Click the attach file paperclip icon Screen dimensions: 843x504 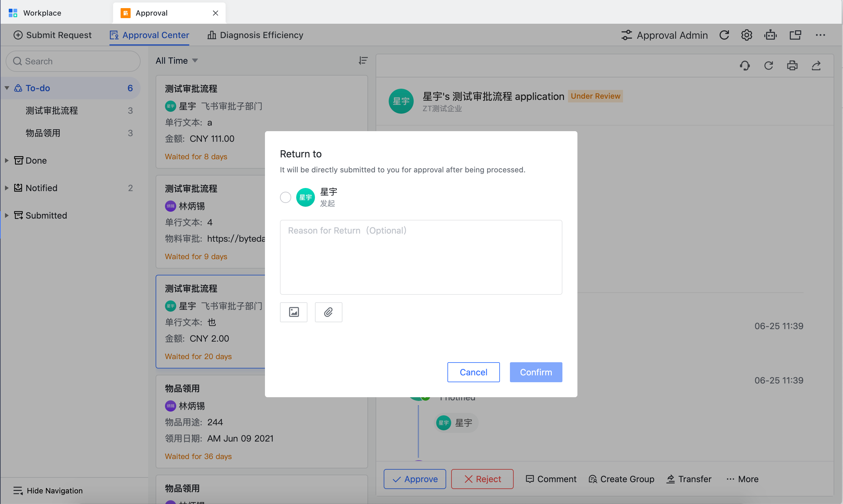329,312
